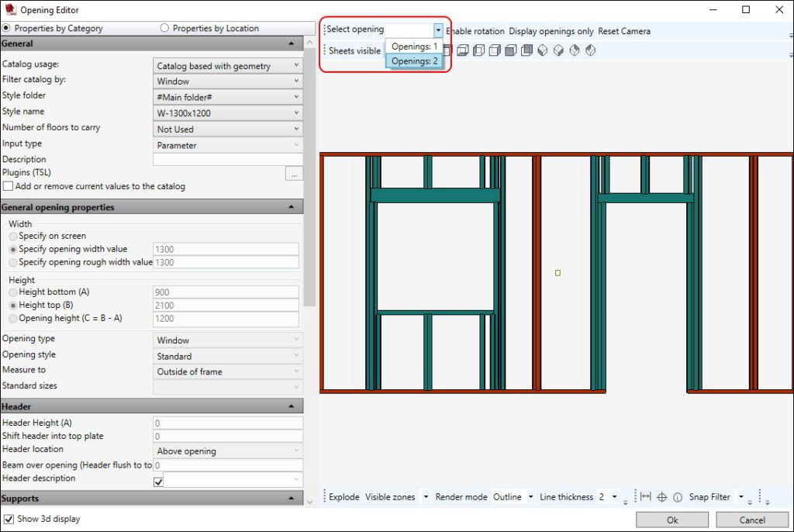Click the scroll down arrow of properties panel
794x532 pixels.
(310, 502)
